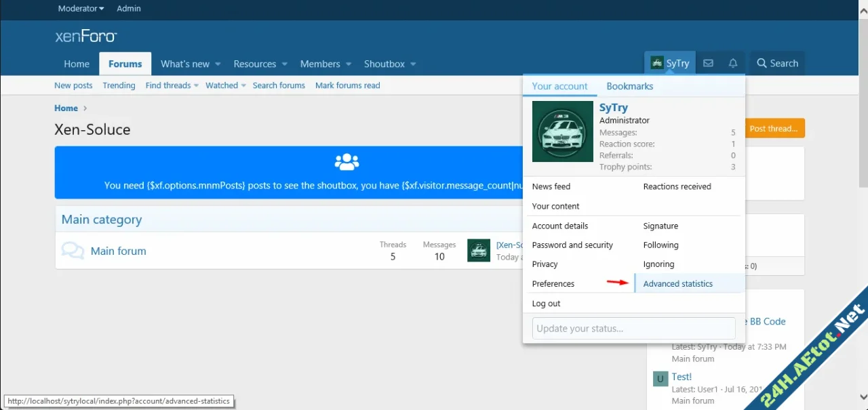Click the envelope conversations icon

708,63
